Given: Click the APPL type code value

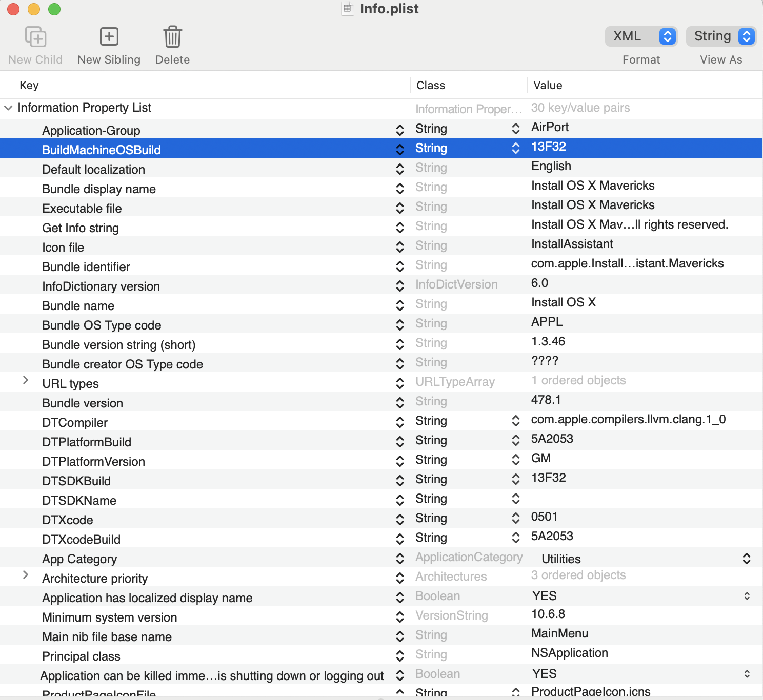Looking at the screenshot, I should point(547,322).
